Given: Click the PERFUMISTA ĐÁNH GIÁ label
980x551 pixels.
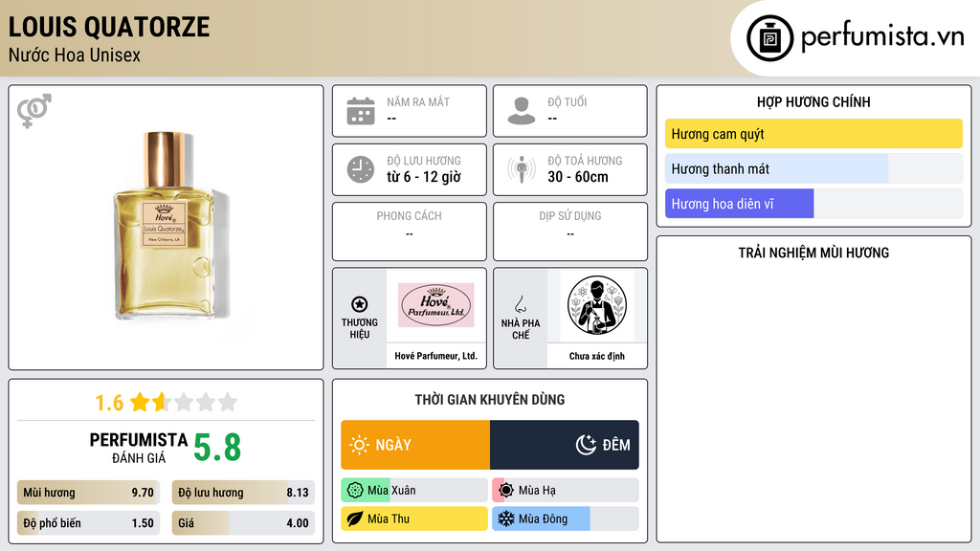Looking at the screenshot, I should point(138,448).
